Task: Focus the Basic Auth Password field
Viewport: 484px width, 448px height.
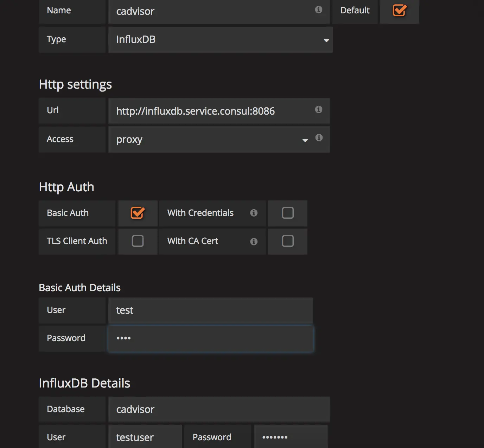Action: (x=210, y=339)
